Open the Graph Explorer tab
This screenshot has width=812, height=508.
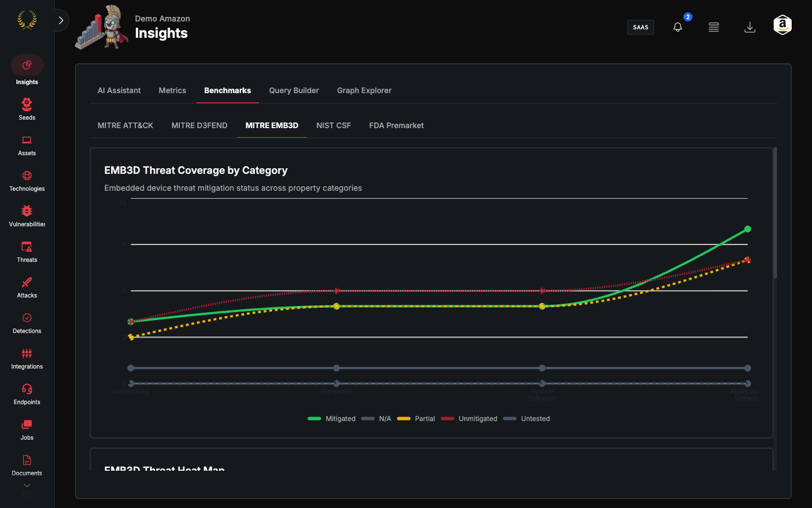click(x=364, y=90)
